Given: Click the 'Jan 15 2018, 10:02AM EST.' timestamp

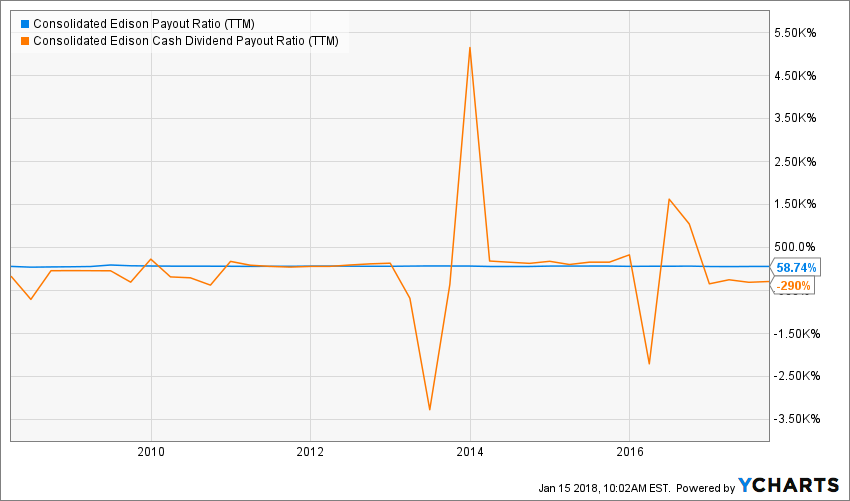Looking at the screenshot, I should tap(604, 487).
